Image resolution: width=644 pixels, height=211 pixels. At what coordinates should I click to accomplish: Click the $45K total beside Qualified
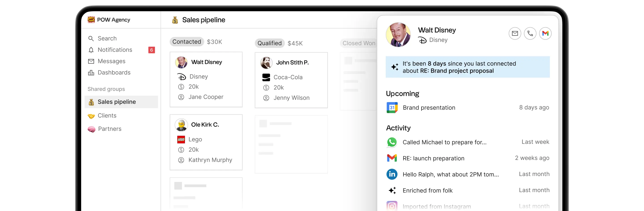point(295,44)
